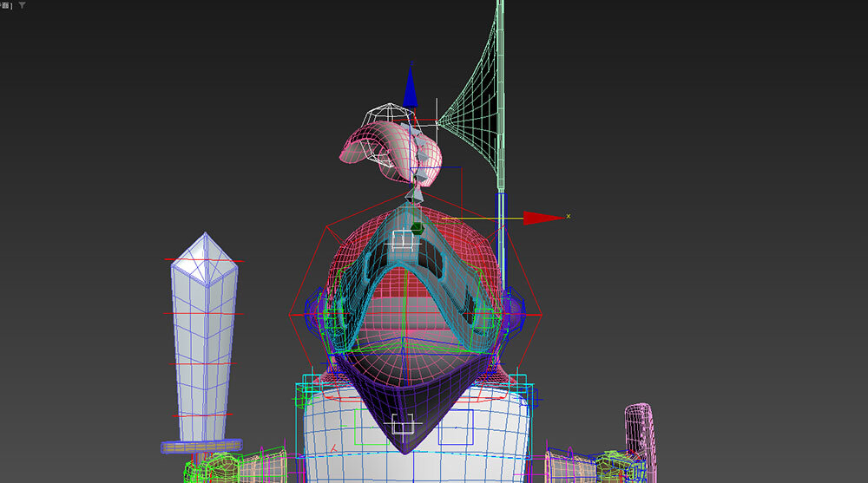
Task: Click the yellow X label at gizmo tip
Action: coord(569,216)
